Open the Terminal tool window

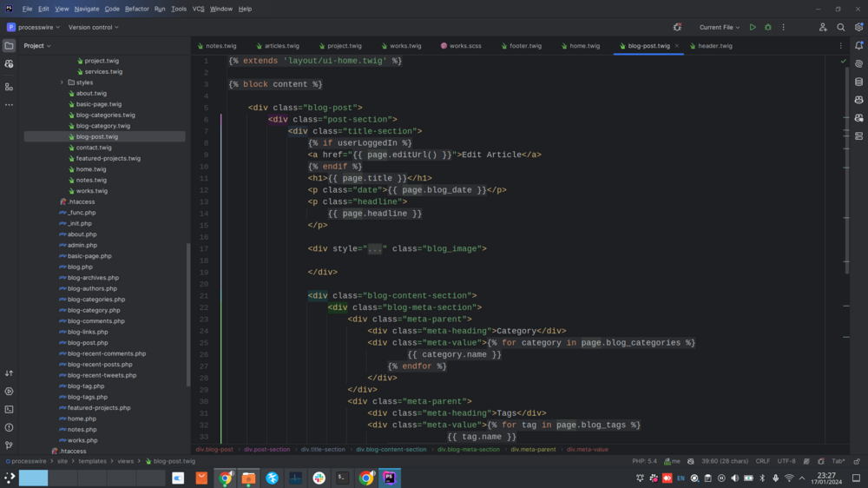point(9,409)
